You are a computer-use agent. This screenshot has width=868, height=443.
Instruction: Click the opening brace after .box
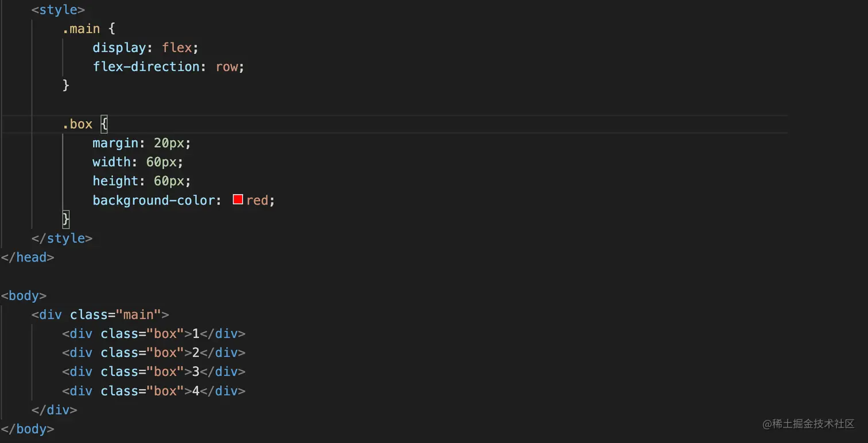pyautogui.click(x=104, y=124)
